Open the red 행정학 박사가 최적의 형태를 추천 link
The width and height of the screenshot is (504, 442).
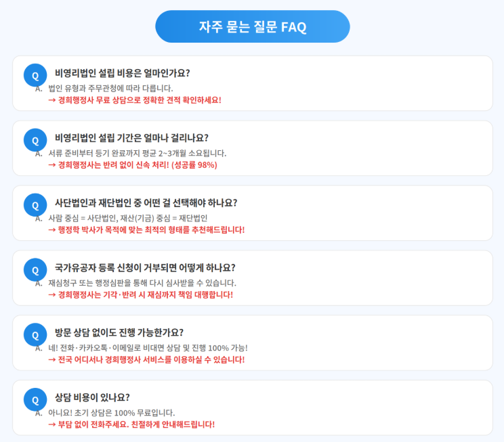[x=146, y=229]
